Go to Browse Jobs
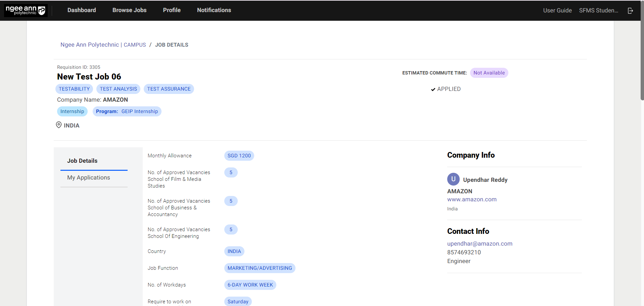The height and width of the screenshot is (306, 644). click(x=129, y=10)
